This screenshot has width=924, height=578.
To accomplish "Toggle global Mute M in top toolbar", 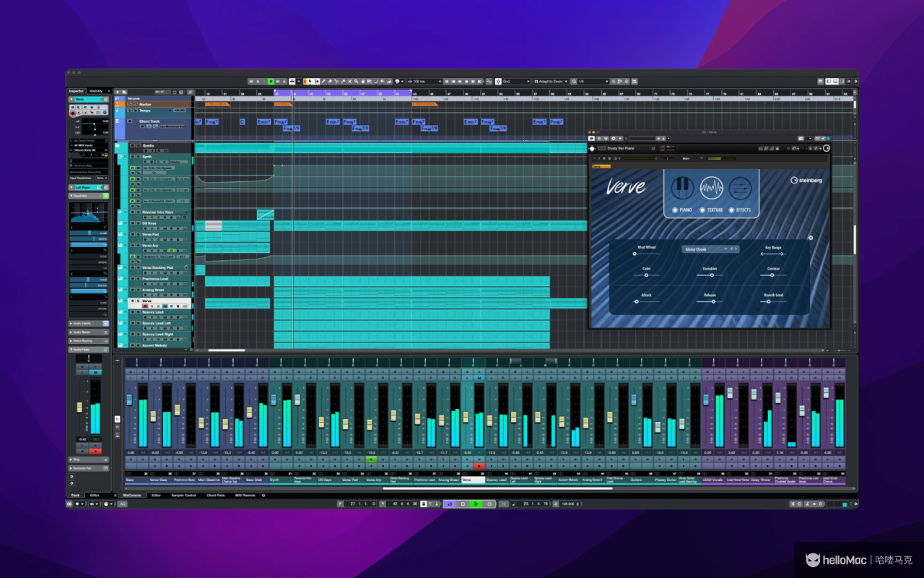I will click(x=251, y=81).
